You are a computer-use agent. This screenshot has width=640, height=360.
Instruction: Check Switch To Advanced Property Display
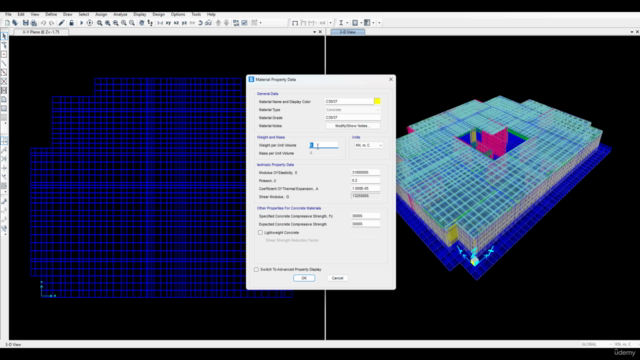point(256,269)
